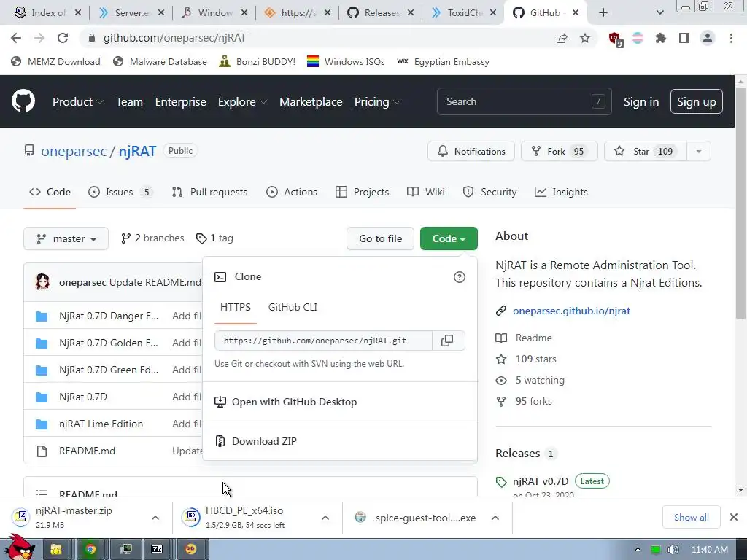Viewport: 747px width, 560px height.
Task: Click oneparsec's avatar in the commit row
Action: [x=42, y=282]
